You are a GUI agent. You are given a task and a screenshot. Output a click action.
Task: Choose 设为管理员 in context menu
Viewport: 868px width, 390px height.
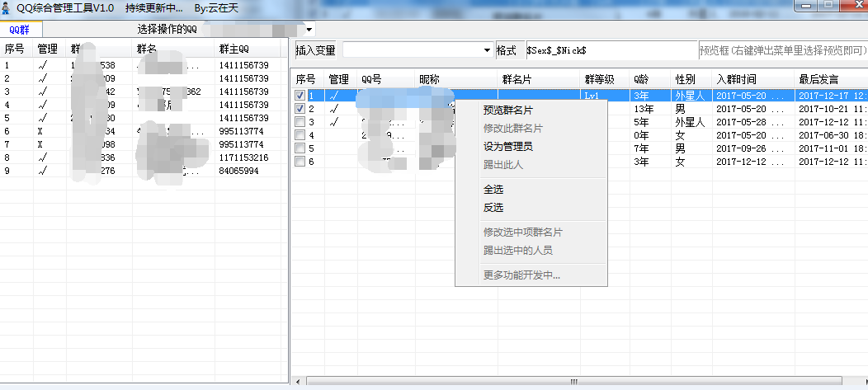(507, 147)
